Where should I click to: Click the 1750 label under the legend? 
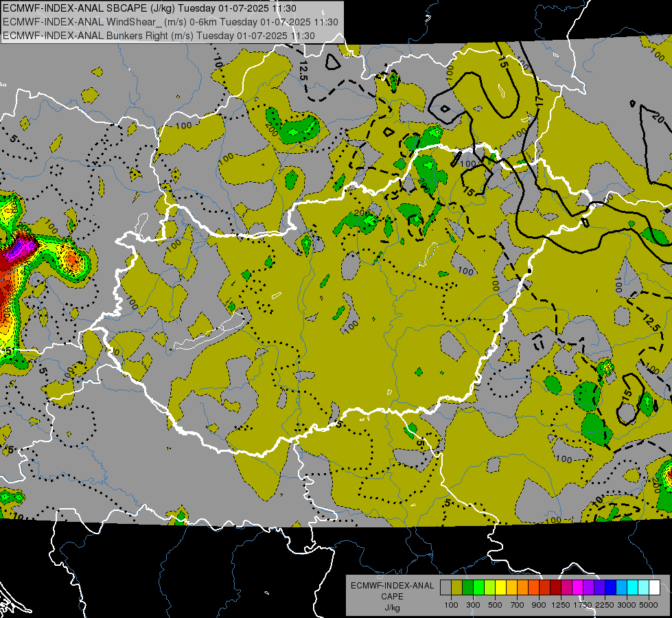[583, 605]
